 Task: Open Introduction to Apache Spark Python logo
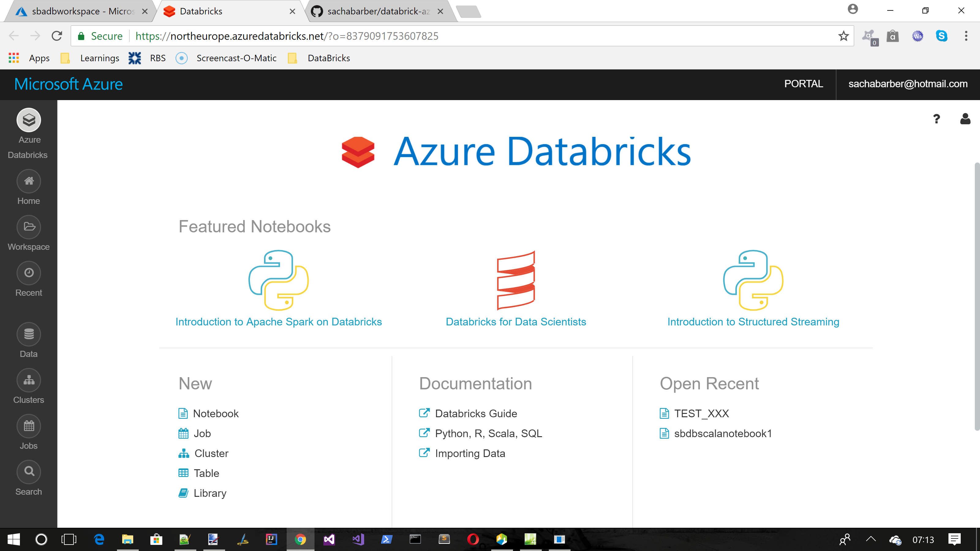[x=278, y=280]
